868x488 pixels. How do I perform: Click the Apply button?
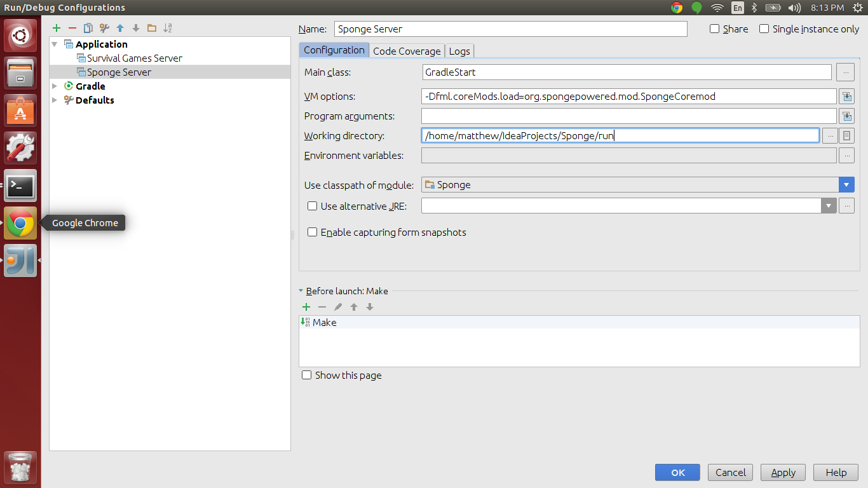click(x=783, y=472)
